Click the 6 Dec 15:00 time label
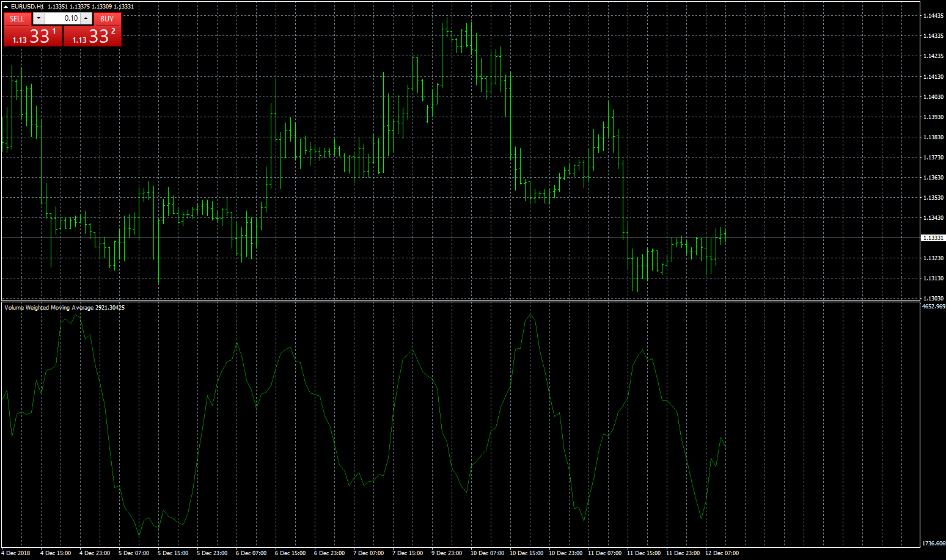 tap(290, 553)
